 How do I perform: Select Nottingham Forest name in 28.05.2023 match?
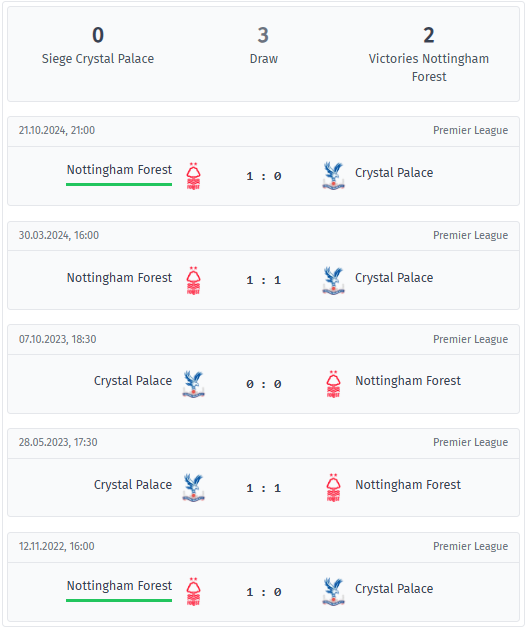[408, 485]
